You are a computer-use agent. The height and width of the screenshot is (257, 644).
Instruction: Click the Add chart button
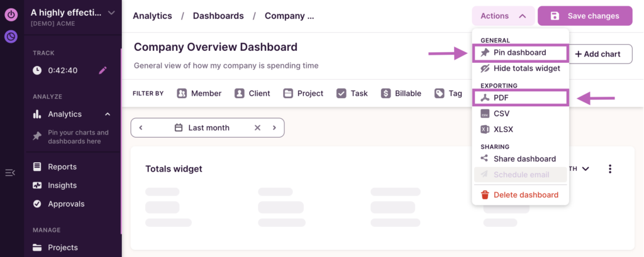click(x=597, y=54)
